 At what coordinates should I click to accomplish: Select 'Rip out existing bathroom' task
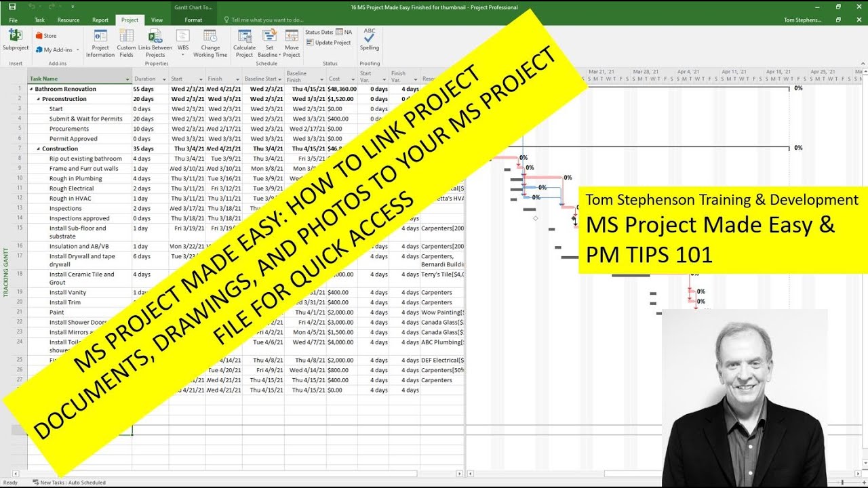click(85, 159)
